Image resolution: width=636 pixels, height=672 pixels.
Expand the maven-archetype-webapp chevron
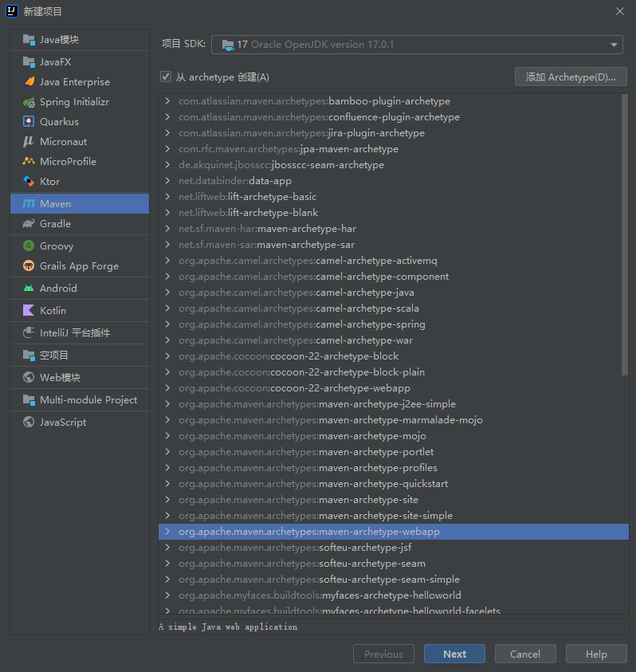click(167, 532)
